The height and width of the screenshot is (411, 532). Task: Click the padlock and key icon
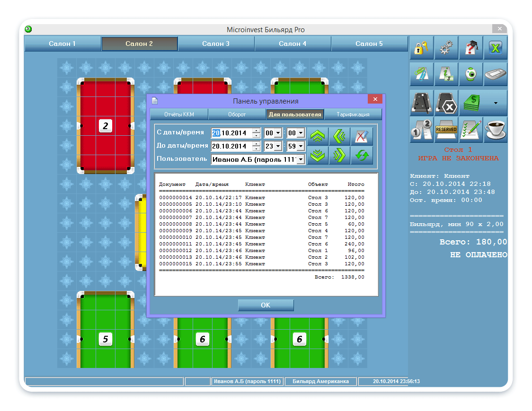(x=421, y=48)
